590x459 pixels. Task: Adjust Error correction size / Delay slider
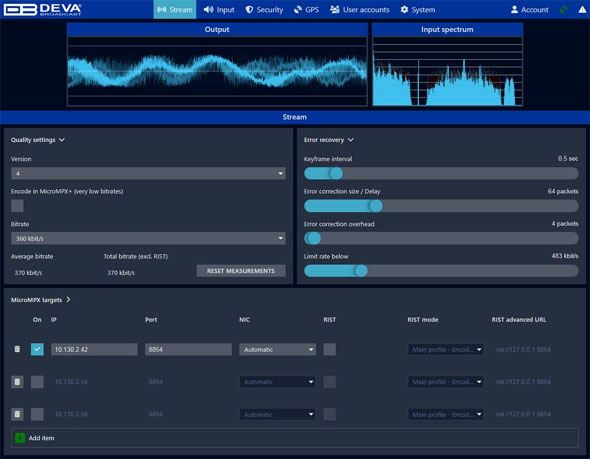pyautogui.click(x=441, y=206)
